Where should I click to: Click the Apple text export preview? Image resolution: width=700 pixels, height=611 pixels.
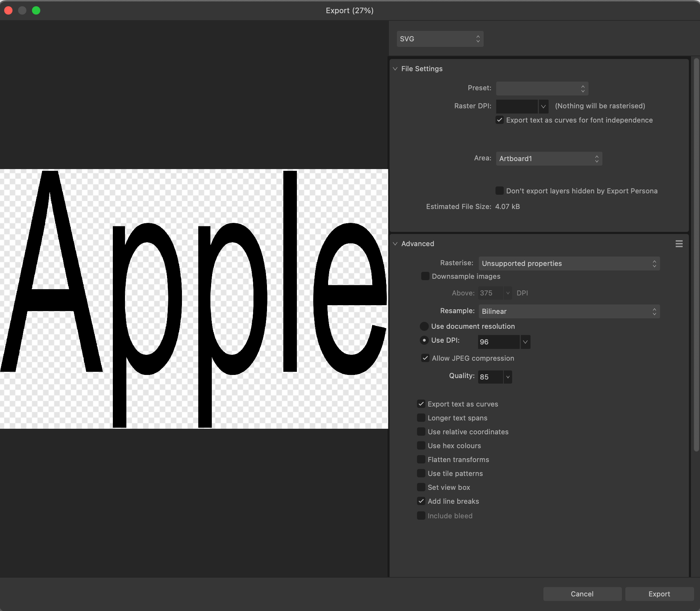(194, 299)
